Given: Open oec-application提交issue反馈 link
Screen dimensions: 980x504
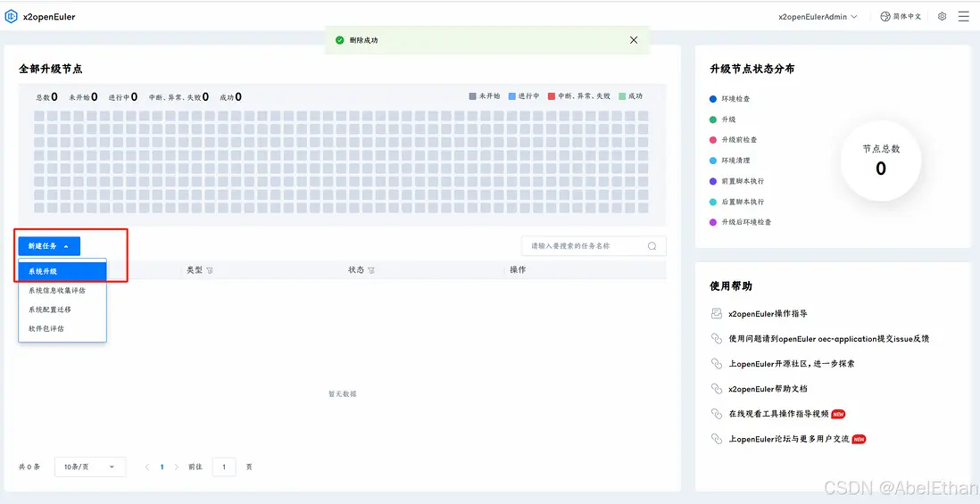Looking at the screenshot, I should 829,338.
